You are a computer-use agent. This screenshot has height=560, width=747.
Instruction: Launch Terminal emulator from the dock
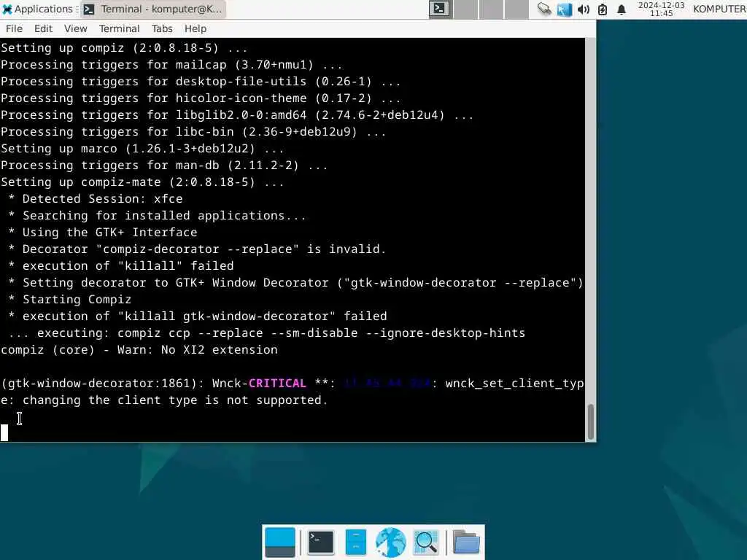(321, 542)
